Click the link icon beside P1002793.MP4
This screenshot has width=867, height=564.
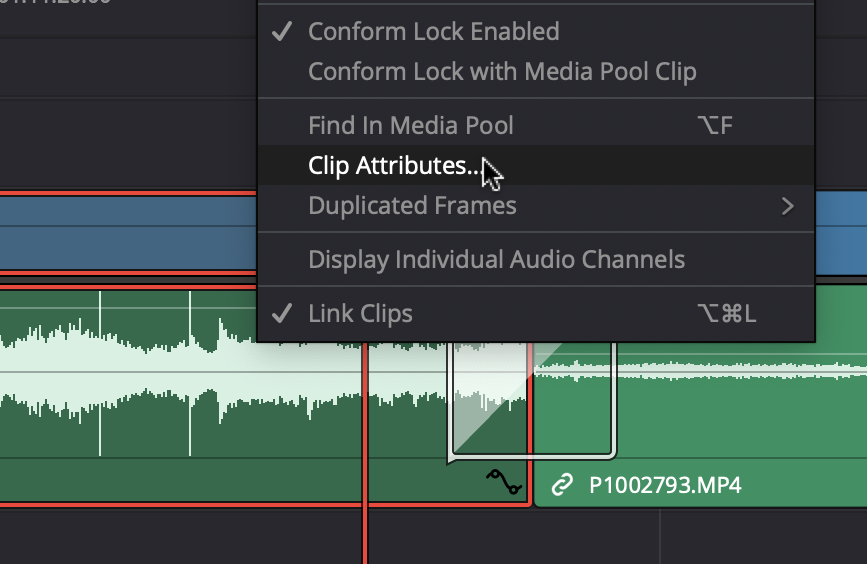pyautogui.click(x=563, y=486)
